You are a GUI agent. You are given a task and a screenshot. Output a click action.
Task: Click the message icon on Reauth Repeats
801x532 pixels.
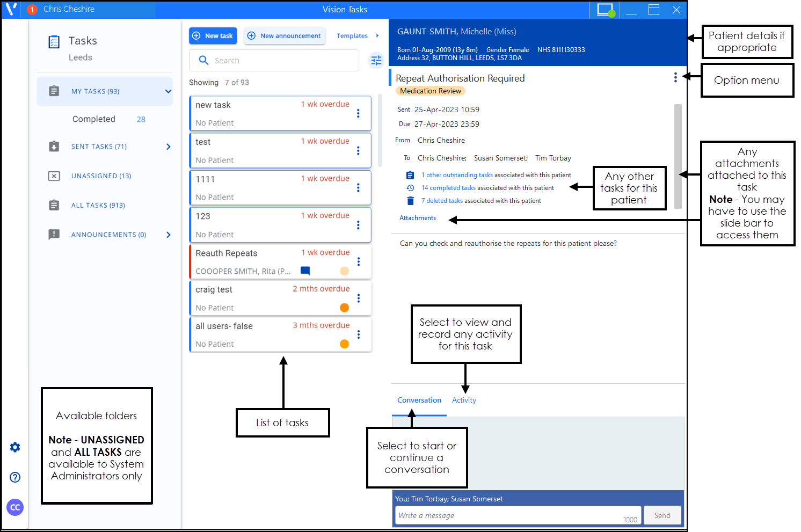point(305,271)
